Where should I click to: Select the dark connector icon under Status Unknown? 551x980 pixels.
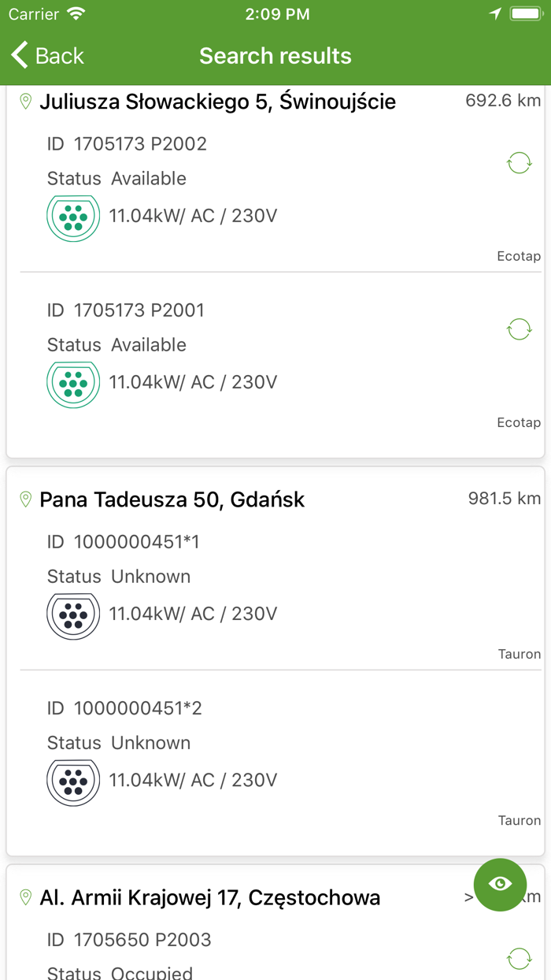(x=73, y=614)
